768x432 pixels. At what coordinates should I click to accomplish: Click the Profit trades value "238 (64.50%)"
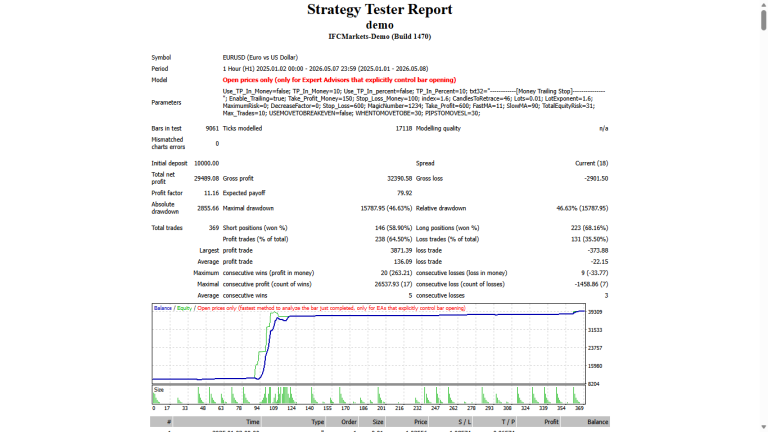[x=394, y=240]
